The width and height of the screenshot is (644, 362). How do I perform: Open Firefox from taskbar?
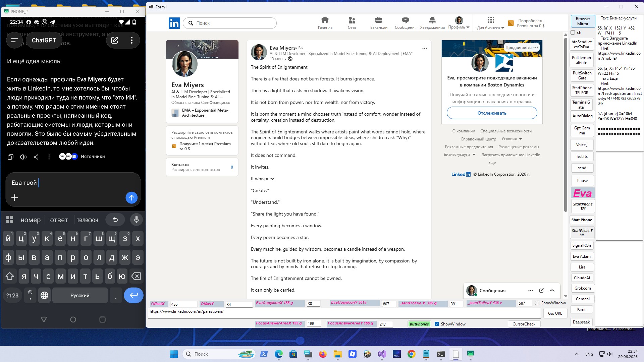click(x=323, y=354)
